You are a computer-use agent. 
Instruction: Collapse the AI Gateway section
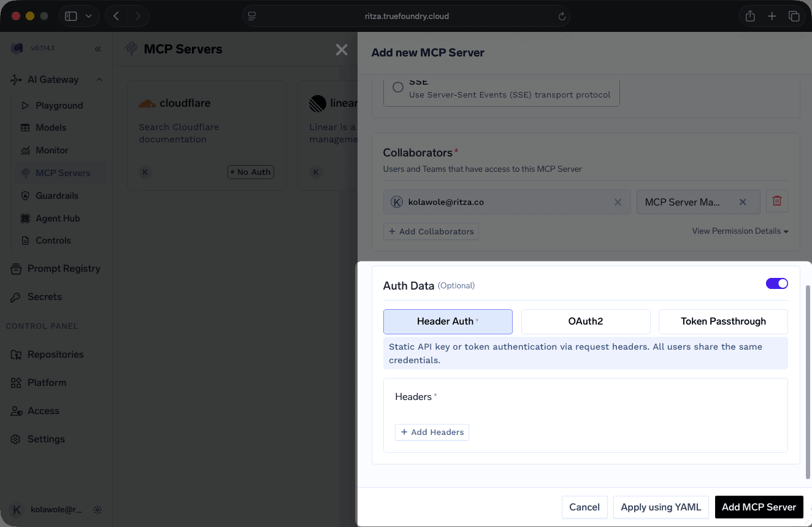click(99, 79)
